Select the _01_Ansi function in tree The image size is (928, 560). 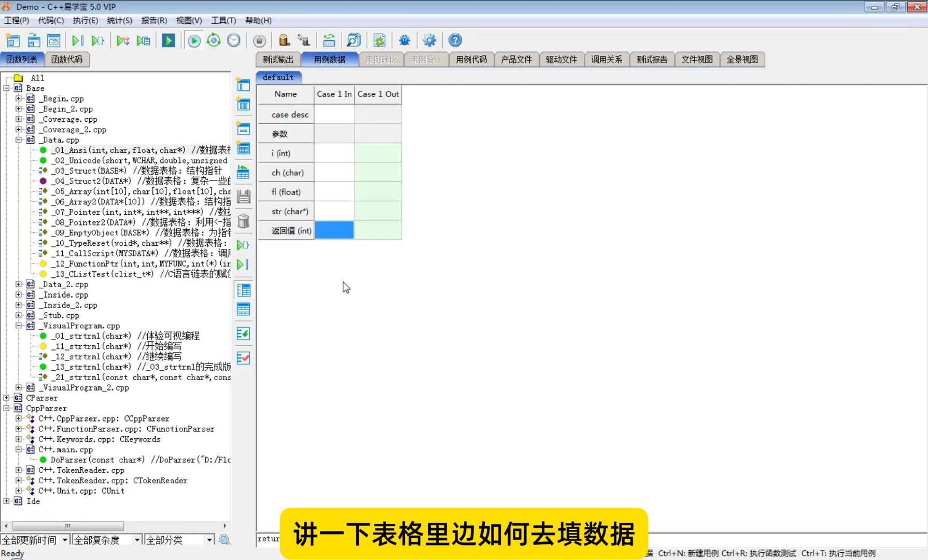pos(140,150)
